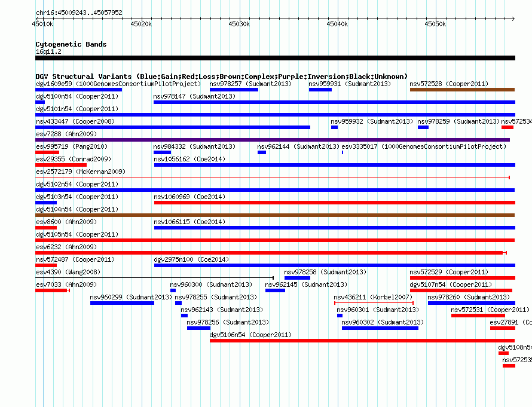Viewport: 532px width, 407px height.
Task: Select the nsv960302 (Sudmant2013) label
Action: (x=383, y=322)
